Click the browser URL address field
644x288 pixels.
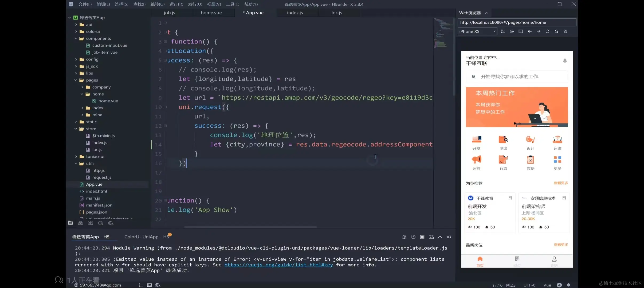tap(517, 22)
